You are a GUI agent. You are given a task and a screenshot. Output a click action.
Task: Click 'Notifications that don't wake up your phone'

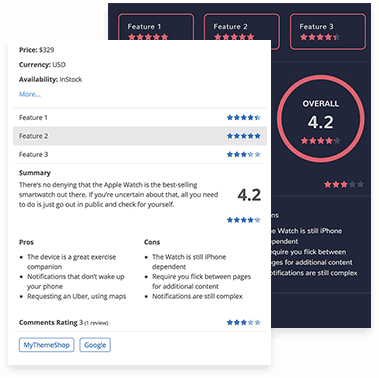(76, 281)
